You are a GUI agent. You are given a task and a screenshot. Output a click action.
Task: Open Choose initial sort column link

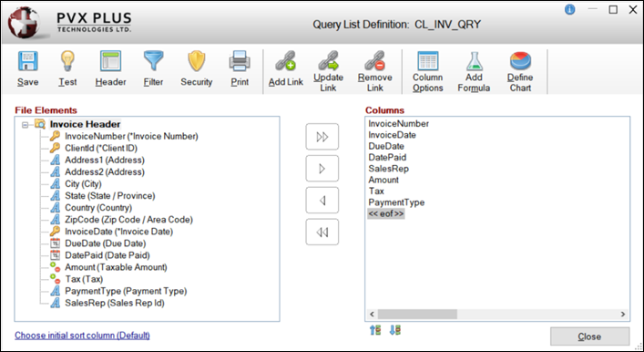tap(82, 336)
